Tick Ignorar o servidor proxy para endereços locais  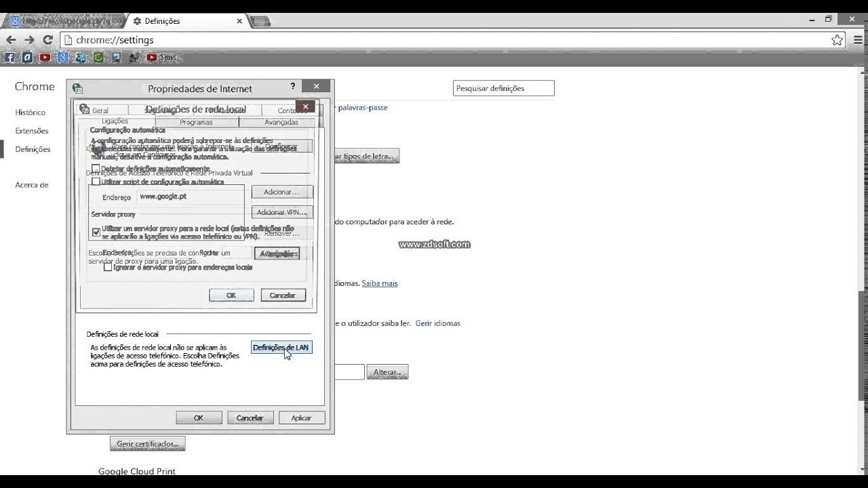(x=108, y=267)
